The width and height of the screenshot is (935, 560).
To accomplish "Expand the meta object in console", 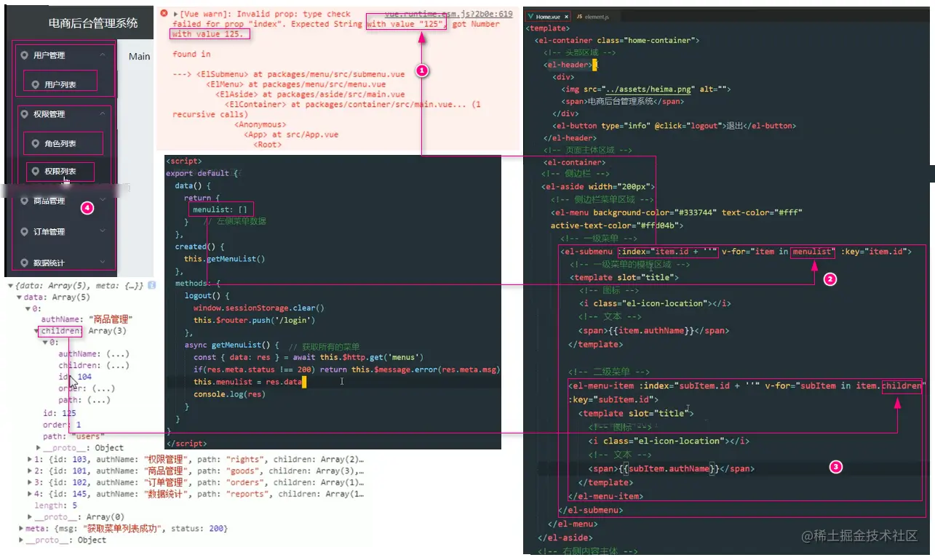I will 21,529.
